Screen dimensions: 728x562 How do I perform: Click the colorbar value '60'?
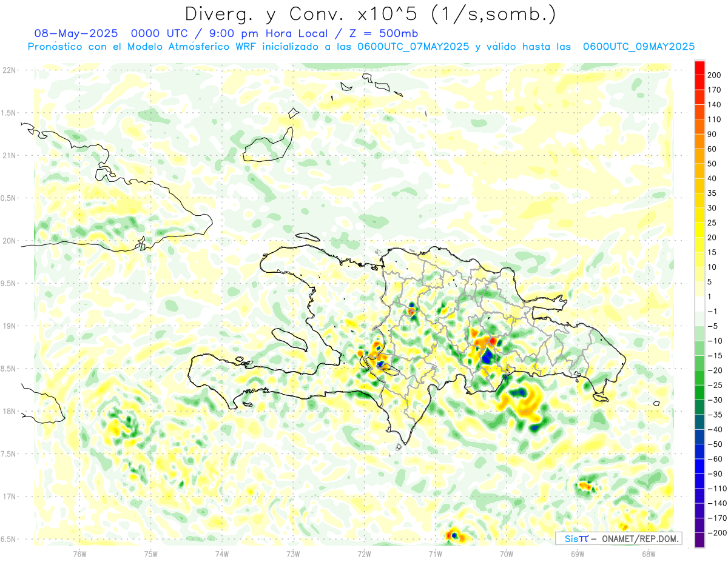coord(712,149)
